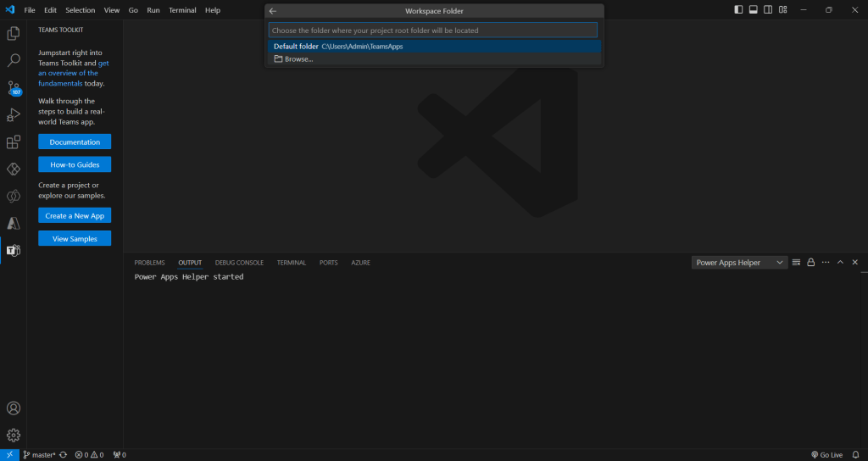Toggle output panel scroll lock icon
This screenshot has height=461, width=868.
pyautogui.click(x=810, y=263)
